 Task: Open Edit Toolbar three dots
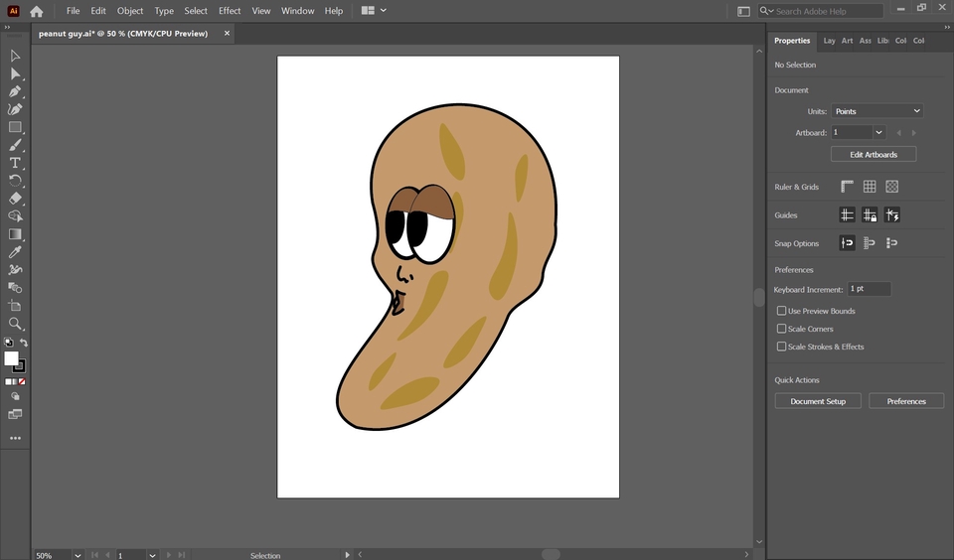pos(15,438)
